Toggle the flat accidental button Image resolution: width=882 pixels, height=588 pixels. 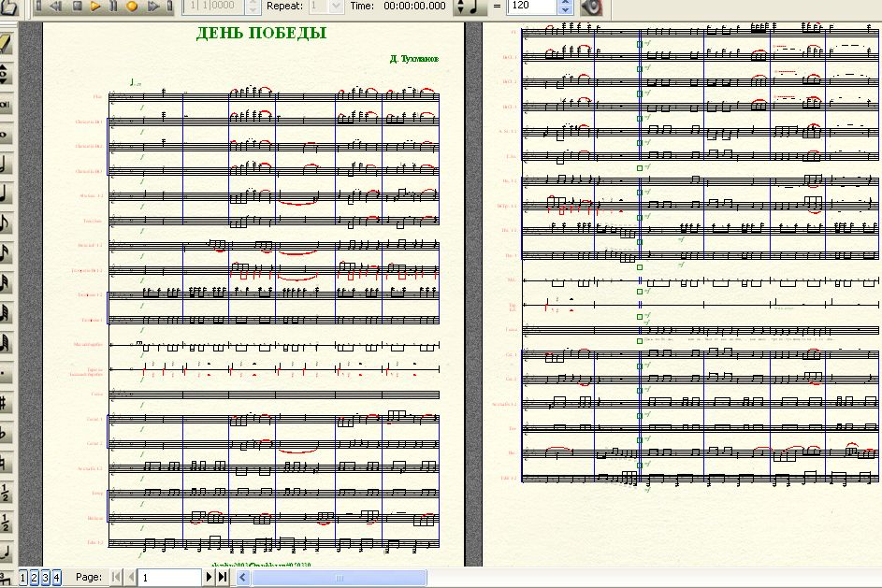click(x=5, y=433)
